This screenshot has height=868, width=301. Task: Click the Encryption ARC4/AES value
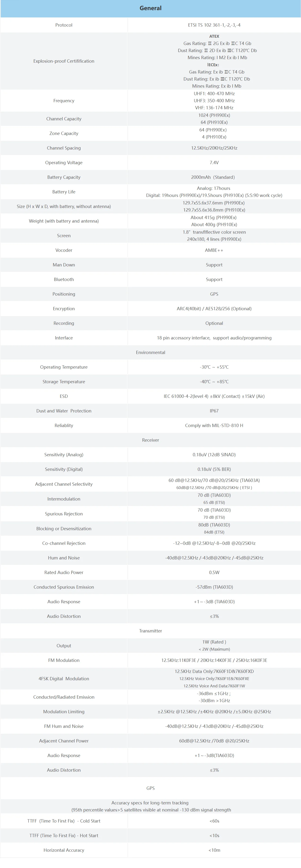[x=214, y=309]
